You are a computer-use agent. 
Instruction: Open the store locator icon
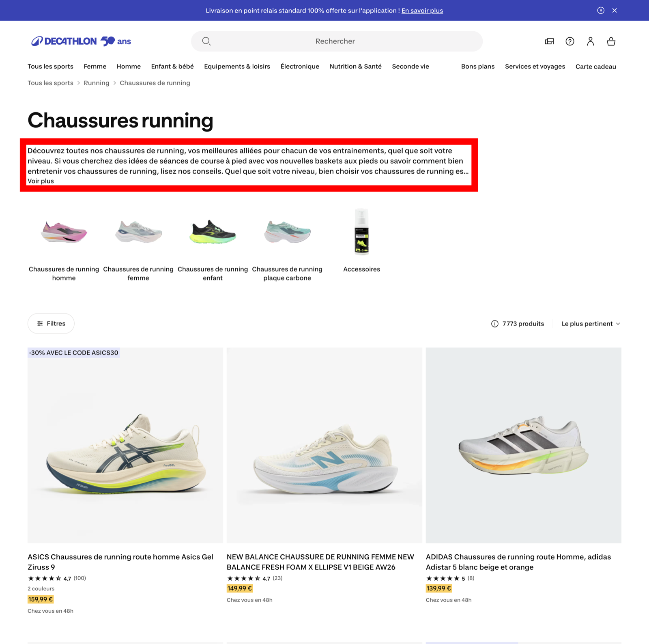[x=549, y=41]
